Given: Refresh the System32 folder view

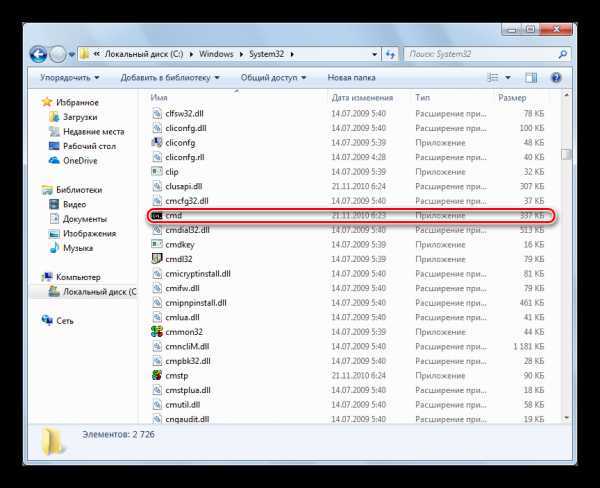Looking at the screenshot, I should (390, 54).
